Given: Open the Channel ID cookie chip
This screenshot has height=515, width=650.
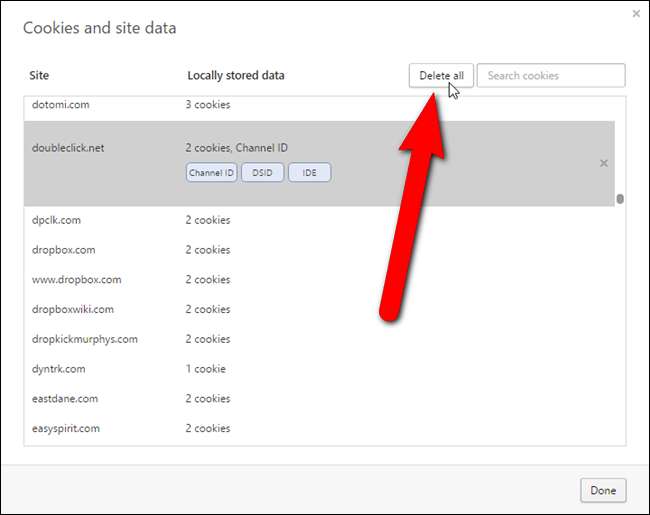Looking at the screenshot, I should tap(211, 173).
